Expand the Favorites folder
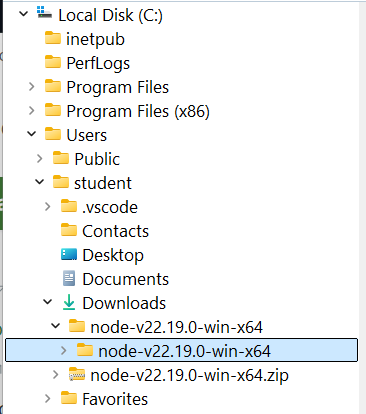 click(48, 399)
